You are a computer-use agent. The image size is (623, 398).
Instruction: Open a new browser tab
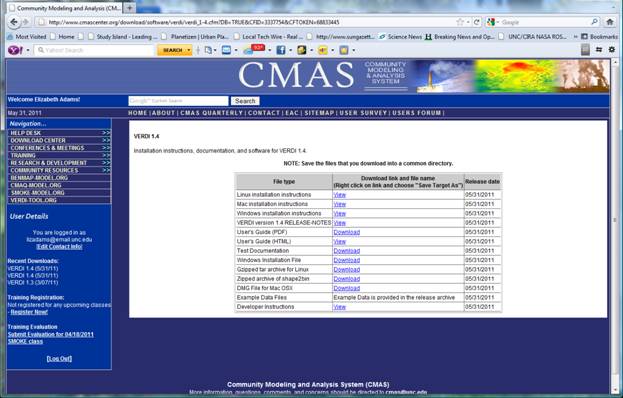tap(130, 8)
